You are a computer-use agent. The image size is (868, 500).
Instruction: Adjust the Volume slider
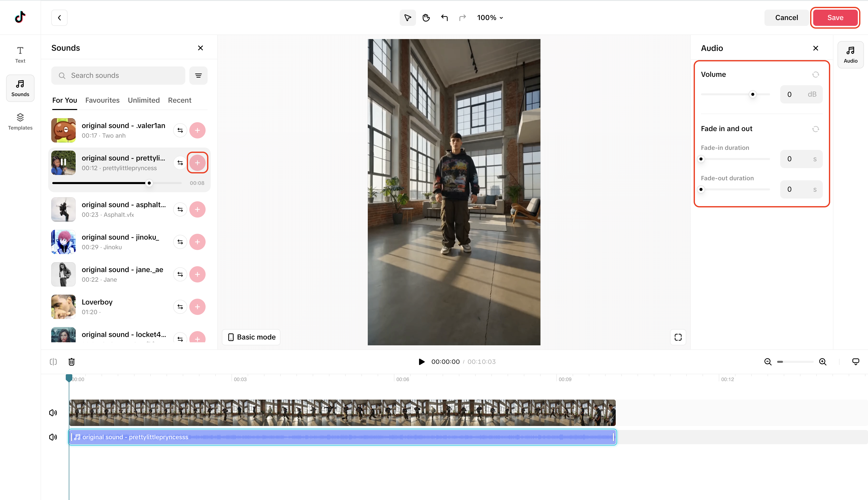pos(735,94)
